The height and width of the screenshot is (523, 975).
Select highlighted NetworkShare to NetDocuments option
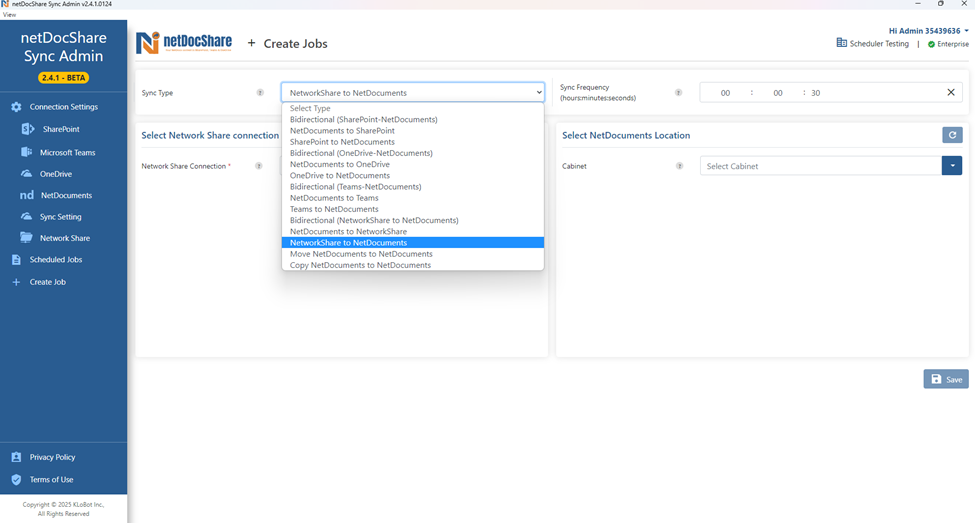[413, 243]
